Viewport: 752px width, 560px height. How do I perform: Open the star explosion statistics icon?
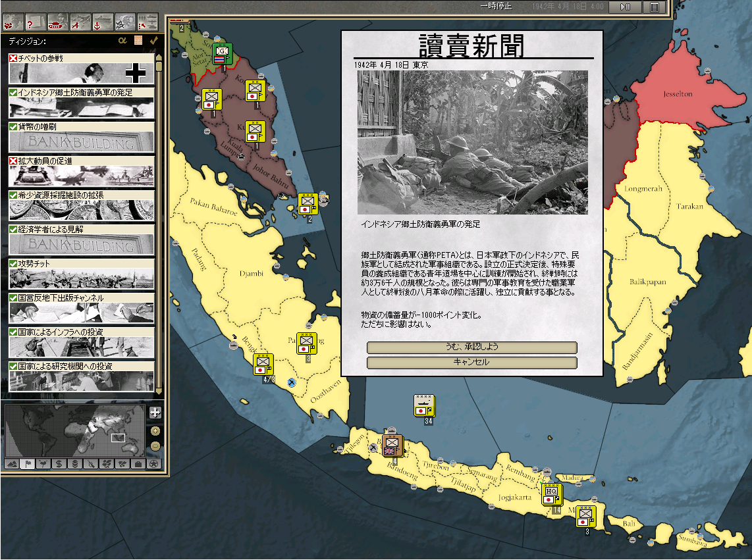[x=124, y=22]
